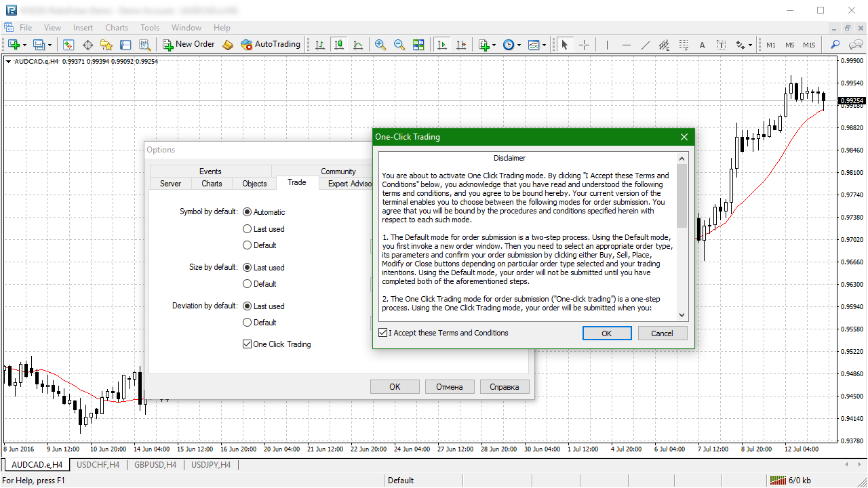Choose Default for Deviation by default
This screenshot has height=488, width=868.
click(x=248, y=323)
